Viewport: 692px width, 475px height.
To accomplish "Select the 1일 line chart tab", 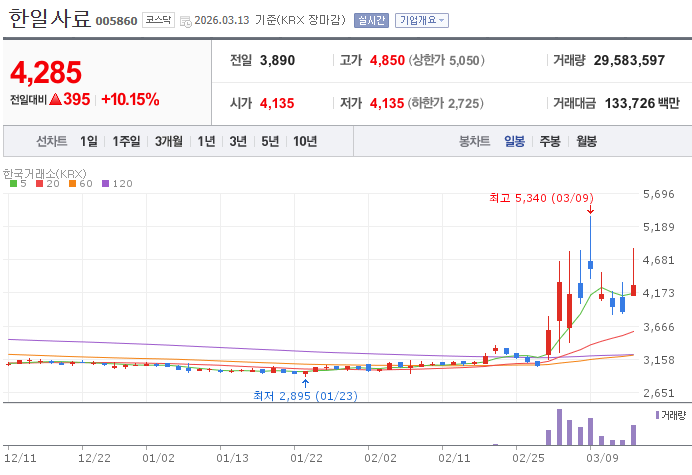I will pos(89,141).
